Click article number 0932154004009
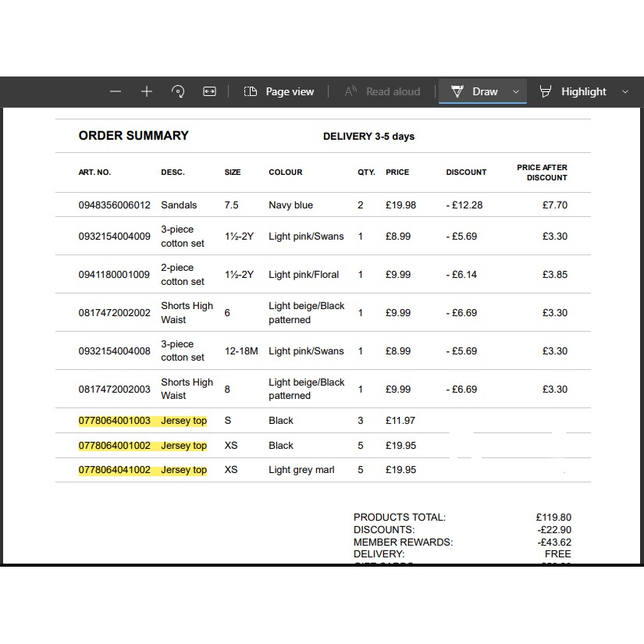 114,237
